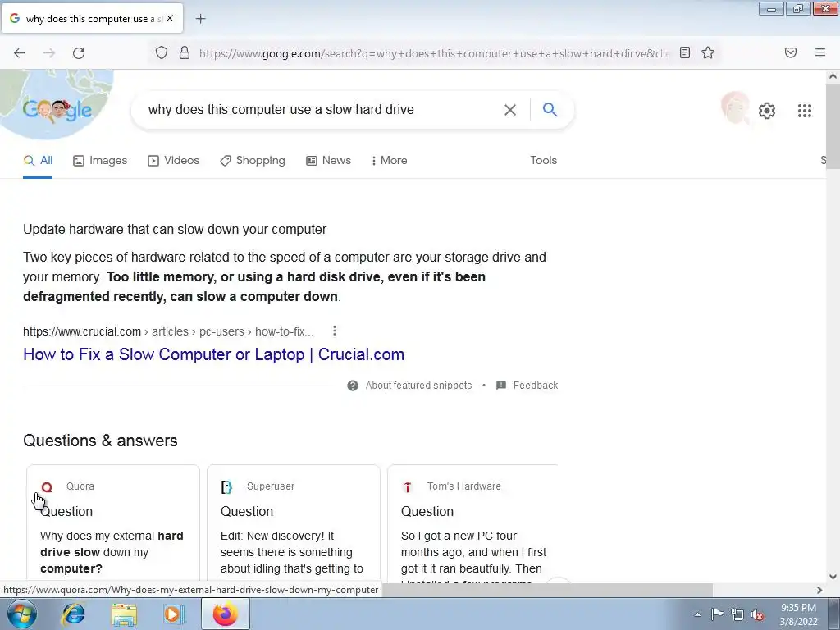Open the Tom's Hardware question card
Viewport: 840px width, 630px height.
click(x=473, y=524)
